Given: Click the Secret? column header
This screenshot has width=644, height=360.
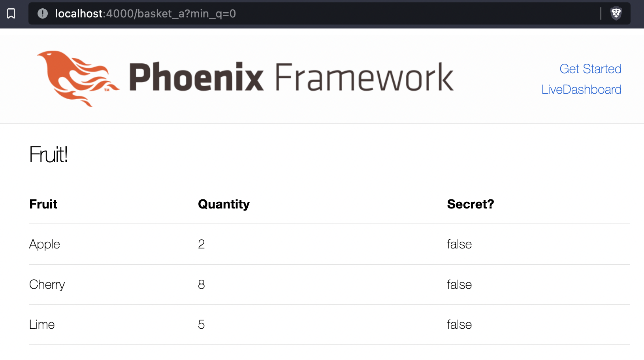Looking at the screenshot, I should coord(471,204).
